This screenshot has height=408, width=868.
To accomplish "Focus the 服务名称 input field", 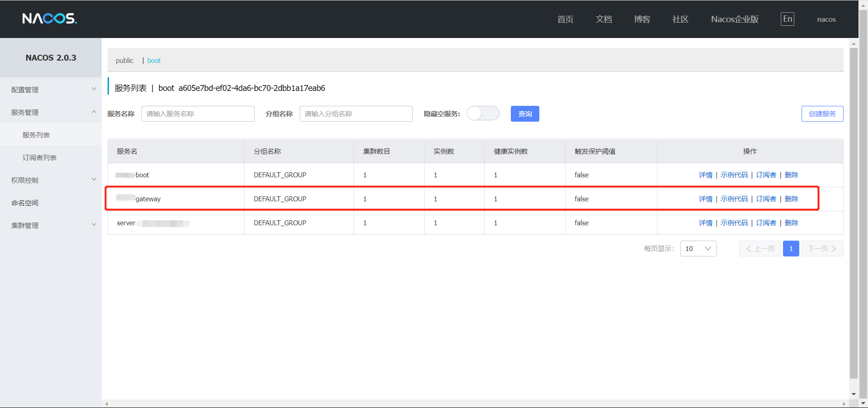I will pyautogui.click(x=198, y=114).
